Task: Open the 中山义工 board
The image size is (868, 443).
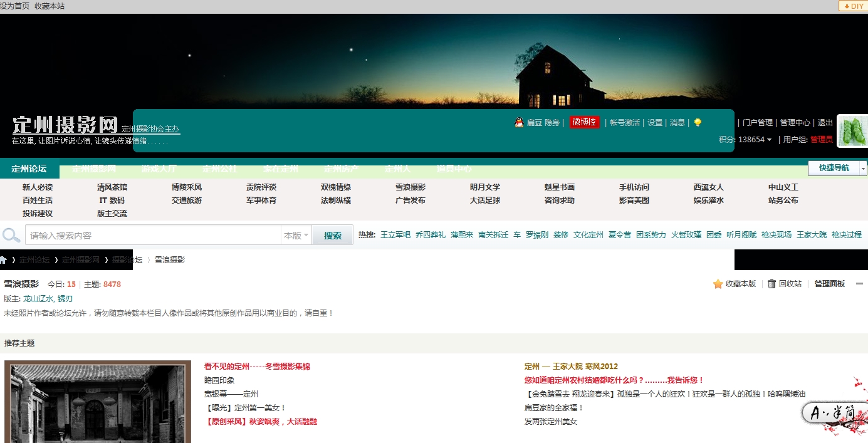Action: click(783, 187)
